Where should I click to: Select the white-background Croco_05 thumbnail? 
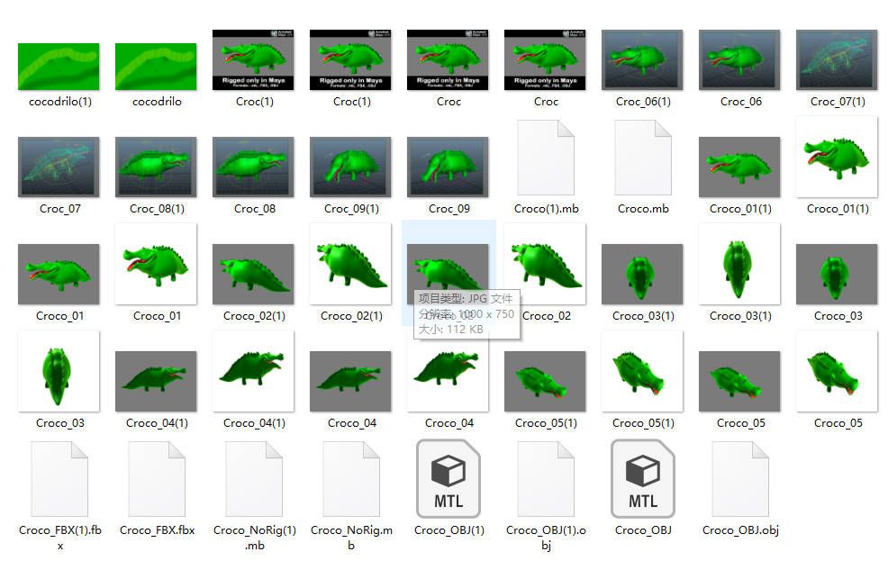(837, 371)
